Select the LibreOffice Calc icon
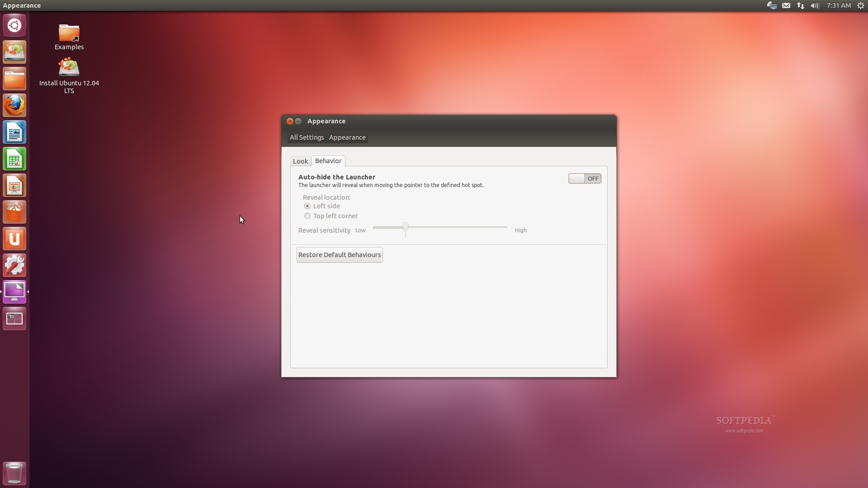868x488 pixels. 15,159
